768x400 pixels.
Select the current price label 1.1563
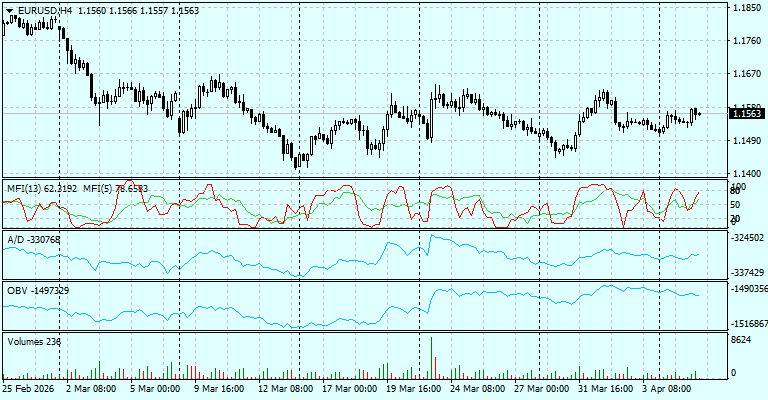tap(746, 114)
